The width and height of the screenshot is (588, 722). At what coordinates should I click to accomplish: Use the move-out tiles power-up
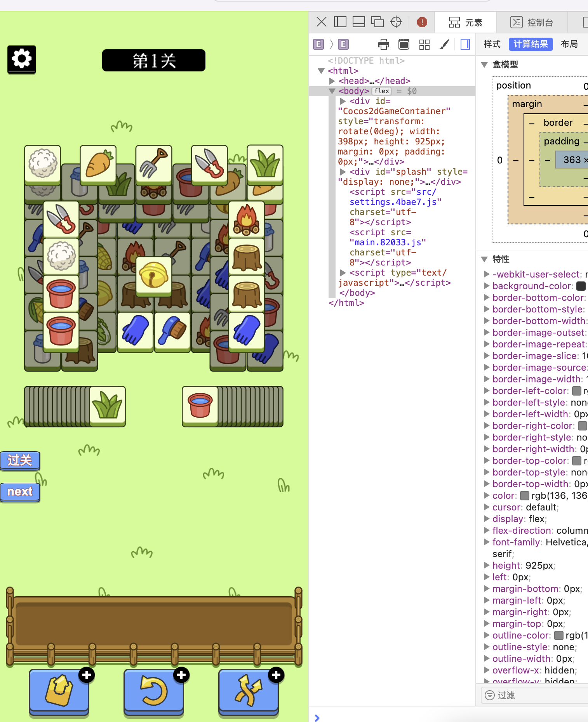pos(59,692)
